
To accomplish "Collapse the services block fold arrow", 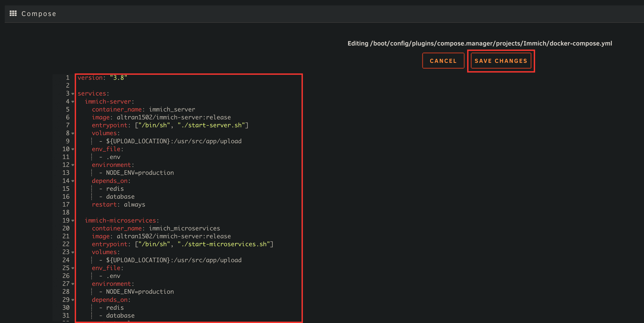I will click(73, 94).
